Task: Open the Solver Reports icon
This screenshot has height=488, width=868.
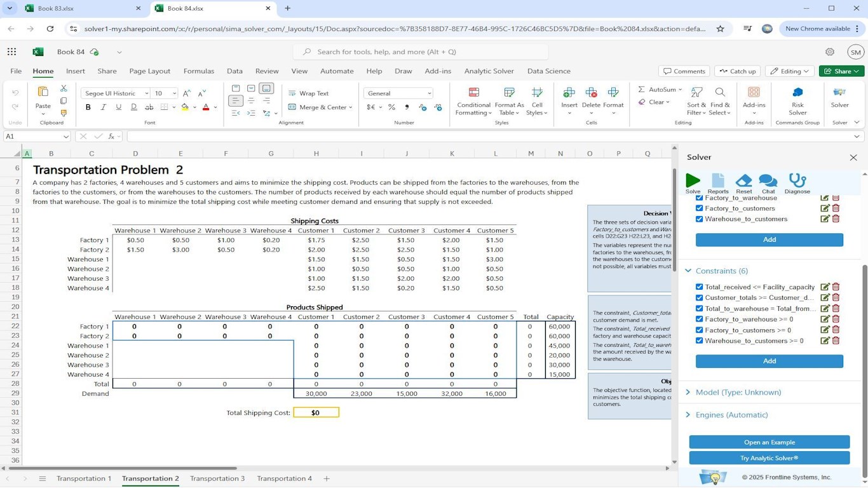Action: (x=718, y=181)
